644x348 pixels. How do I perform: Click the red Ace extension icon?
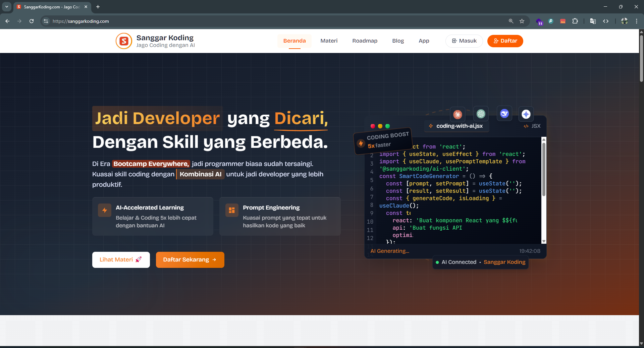(563, 21)
